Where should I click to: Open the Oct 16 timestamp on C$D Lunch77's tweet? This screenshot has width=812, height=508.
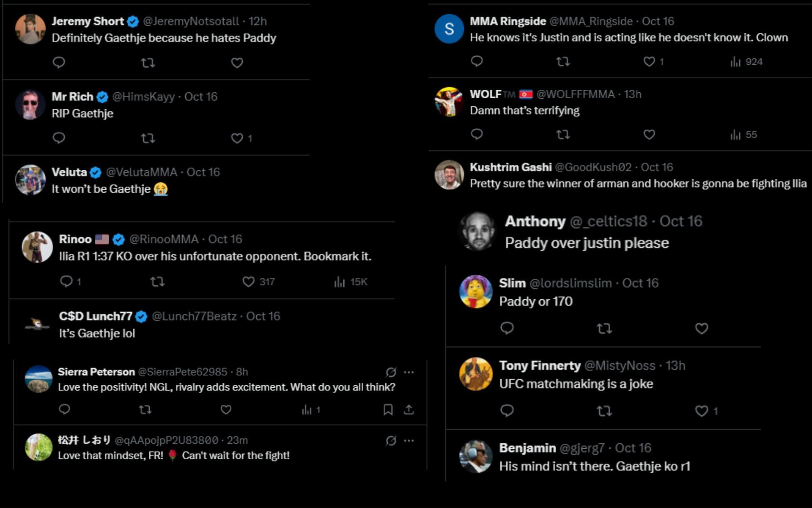point(263,316)
